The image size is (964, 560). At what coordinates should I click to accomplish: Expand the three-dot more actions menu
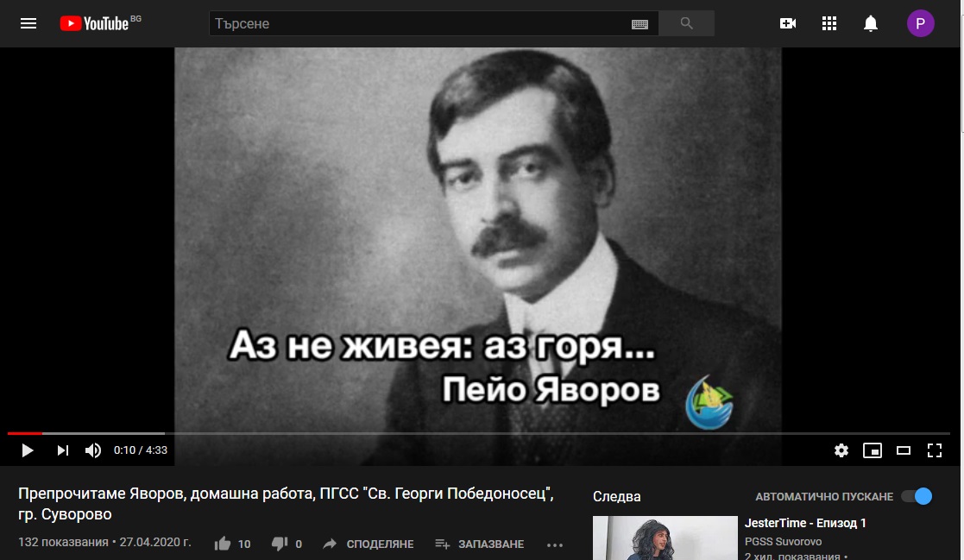(x=555, y=544)
